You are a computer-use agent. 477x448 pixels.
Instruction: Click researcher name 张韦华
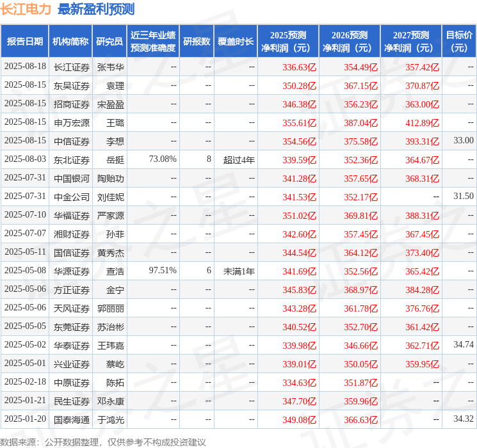point(111,67)
